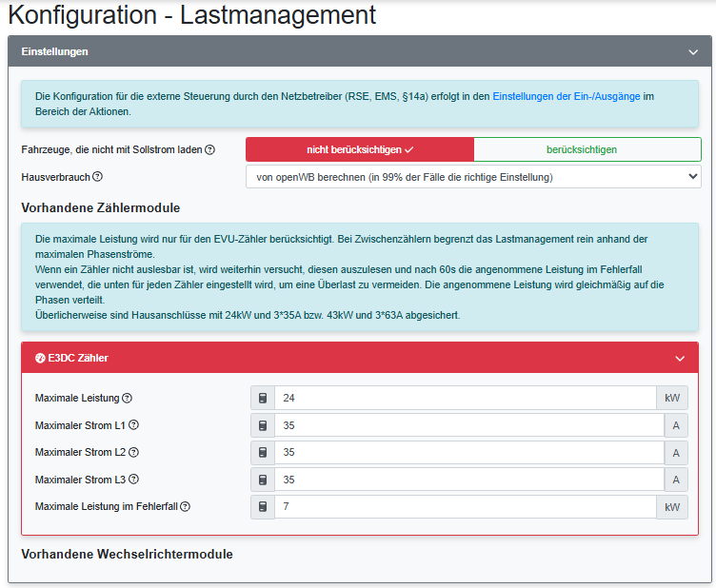Image resolution: width=716 pixels, height=588 pixels.
Task: Select 'nicht berücksichtigen' option
Action: [x=360, y=149]
